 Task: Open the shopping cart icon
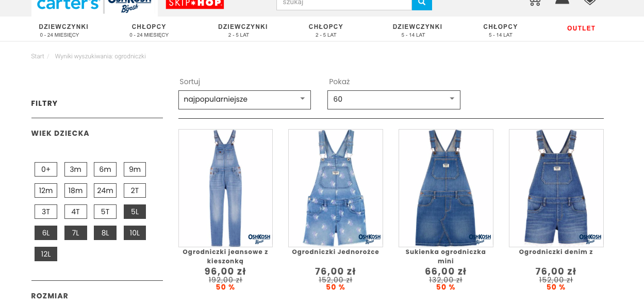pos(535,2)
